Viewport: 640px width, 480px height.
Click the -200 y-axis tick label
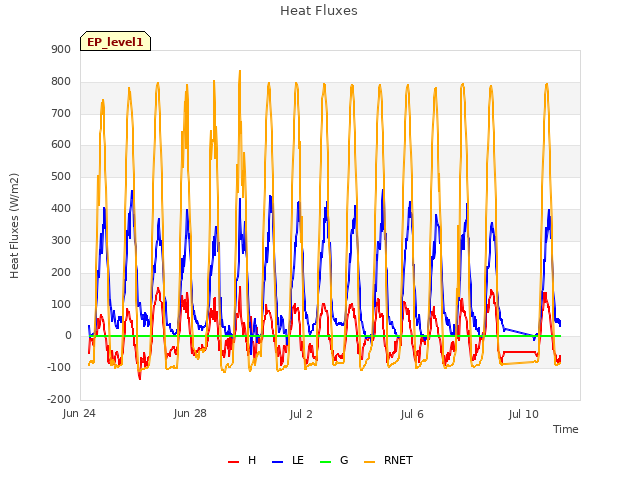[x=60, y=399]
